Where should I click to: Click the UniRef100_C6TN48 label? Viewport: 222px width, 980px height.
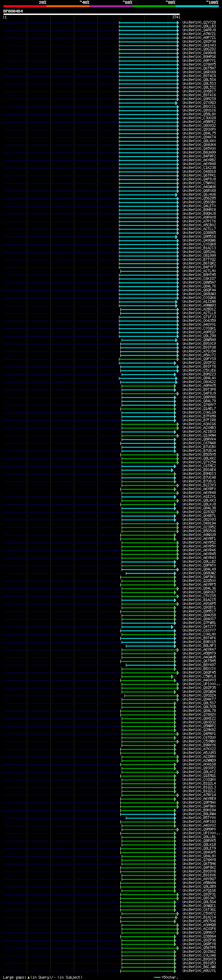tap(199, 443)
